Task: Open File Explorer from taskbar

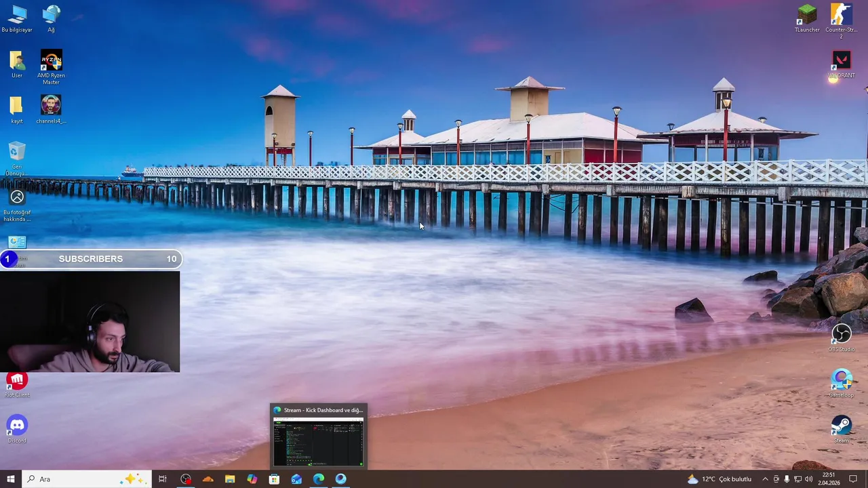Action: [230, 479]
